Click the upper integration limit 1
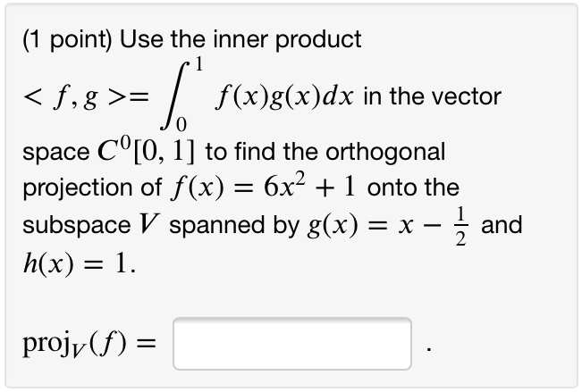Image resolution: width=582 pixels, height=392 pixels. pos(202,65)
